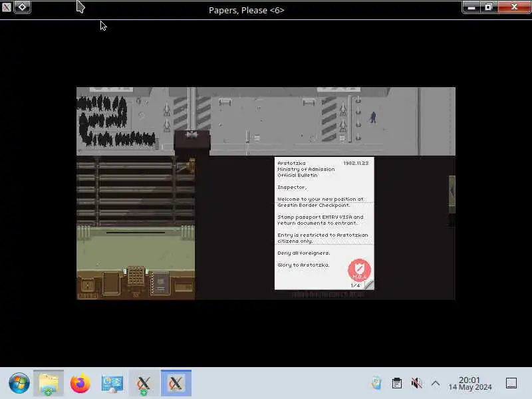Screen dimensions: 532x399
Task: Unmute the muted volume tray icon
Action: coord(416,383)
